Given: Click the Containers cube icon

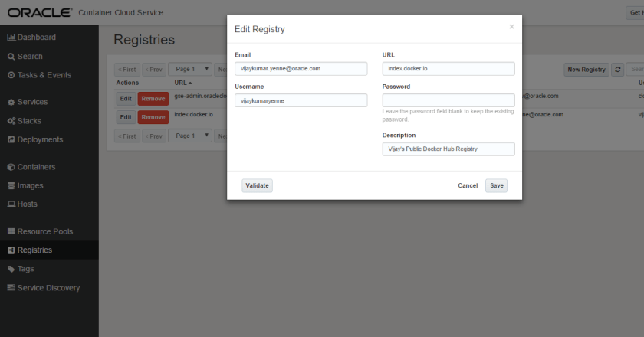Looking at the screenshot, I should click(11, 167).
